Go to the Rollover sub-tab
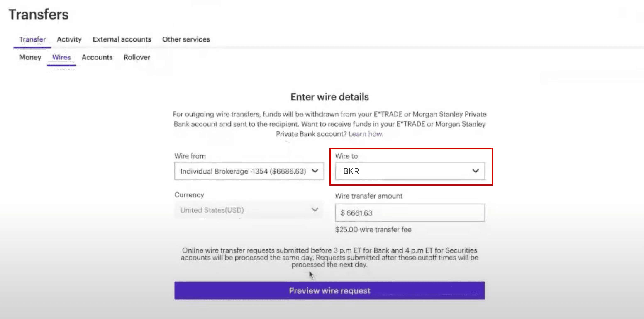Viewport: 644px width, 319px height. tap(137, 57)
